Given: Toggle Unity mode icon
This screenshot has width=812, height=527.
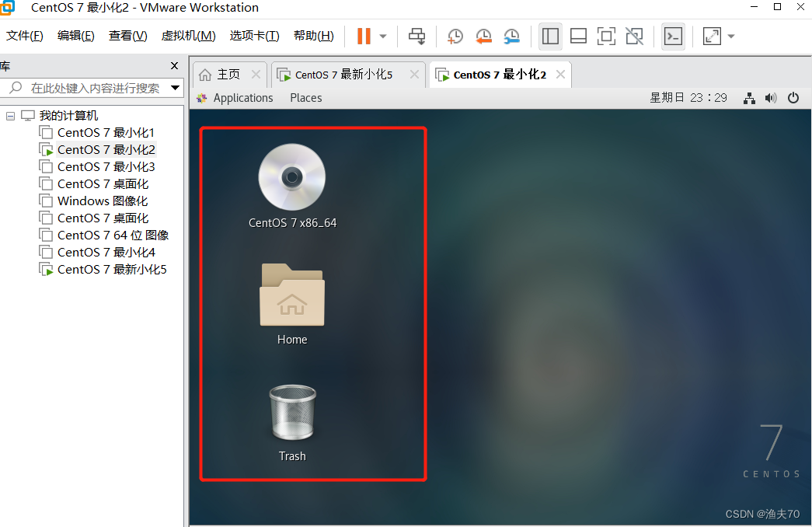Looking at the screenshot, I should (x=634, y=37).
